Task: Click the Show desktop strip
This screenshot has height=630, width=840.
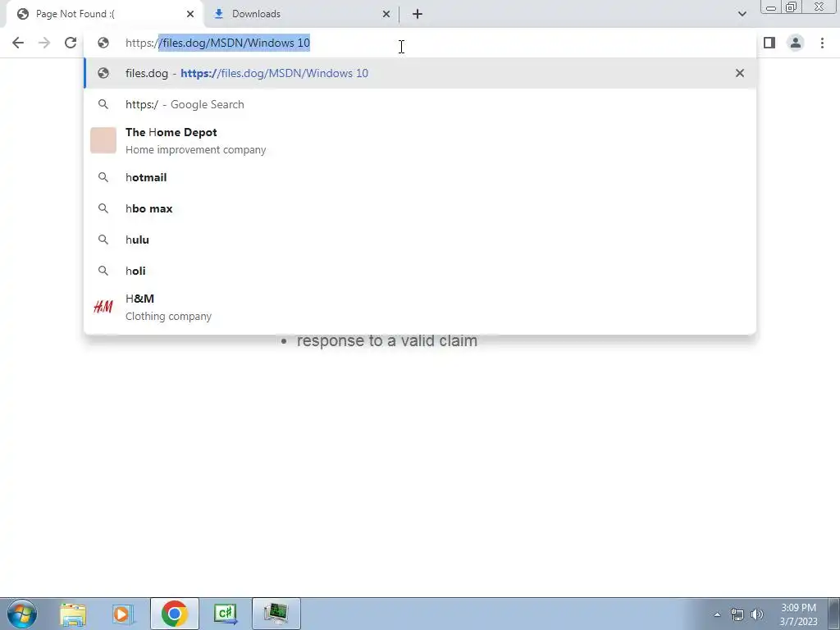Action: [834, 614]
